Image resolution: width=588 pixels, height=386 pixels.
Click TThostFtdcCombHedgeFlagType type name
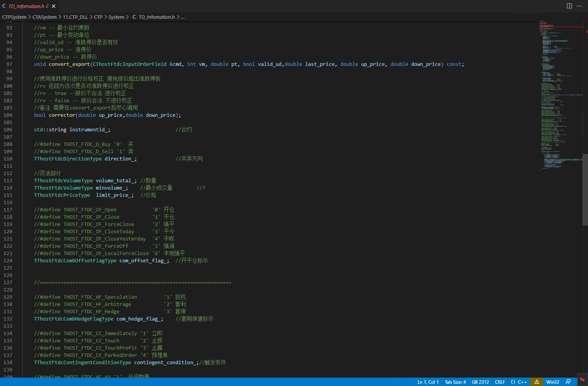(74, 319)
